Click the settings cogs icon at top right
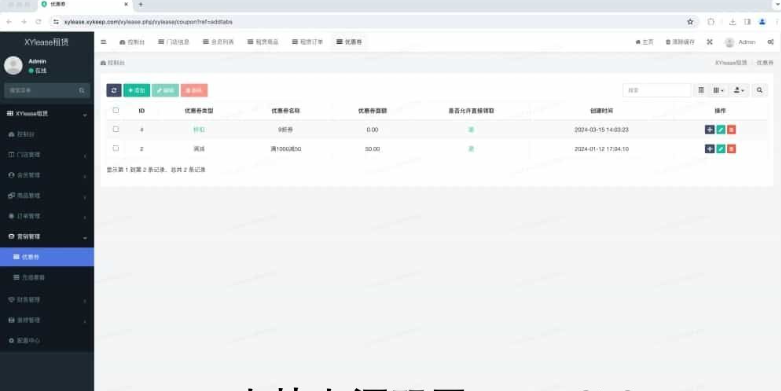Screen dimensions: 781x391 tap(770, 42)
